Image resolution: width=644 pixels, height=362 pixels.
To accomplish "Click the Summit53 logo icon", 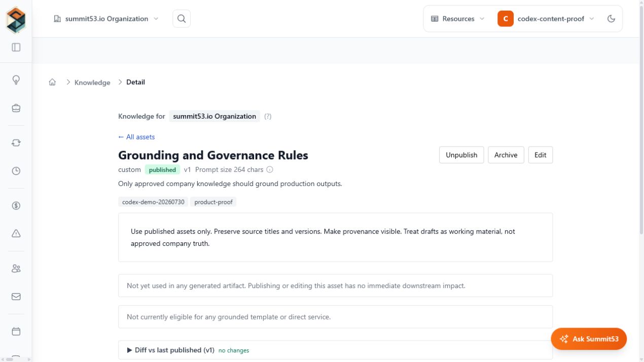I will point(16,19).
